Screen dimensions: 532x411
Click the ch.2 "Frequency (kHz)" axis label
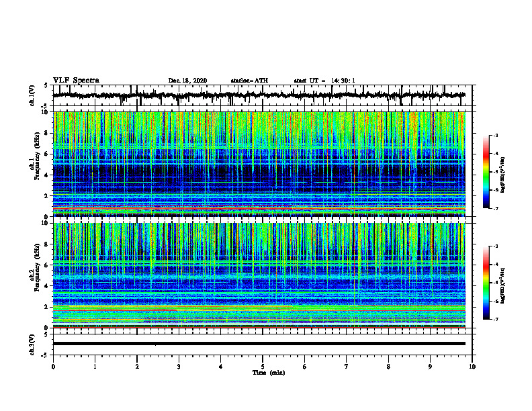tap(38, 268)
